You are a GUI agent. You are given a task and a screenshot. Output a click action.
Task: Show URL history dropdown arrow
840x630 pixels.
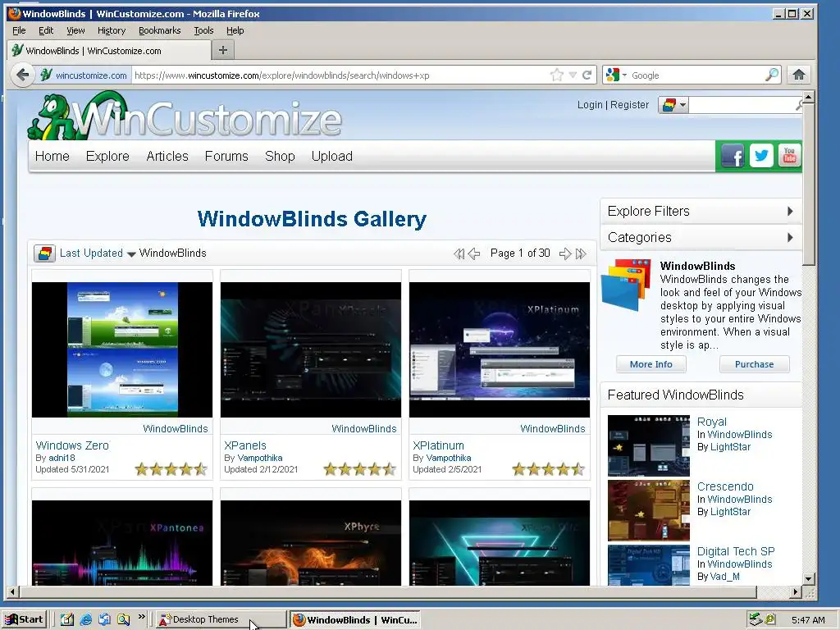(573, 75)
